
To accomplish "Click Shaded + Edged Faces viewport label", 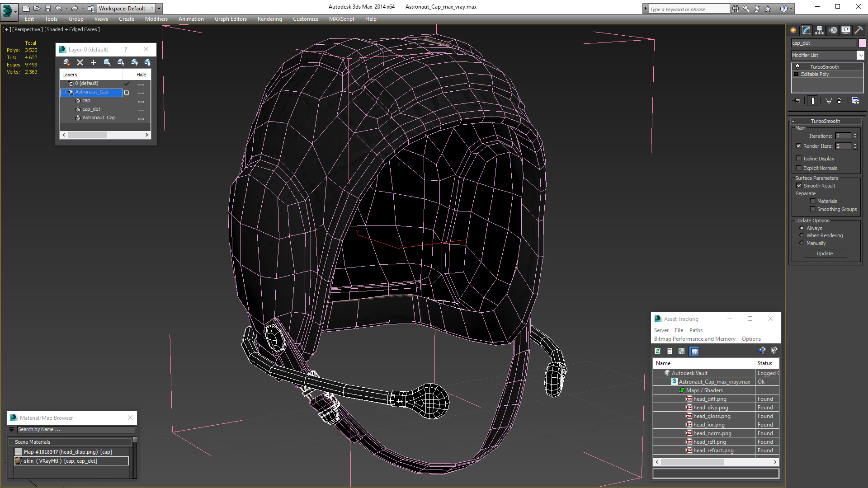I will coord(72,29).
